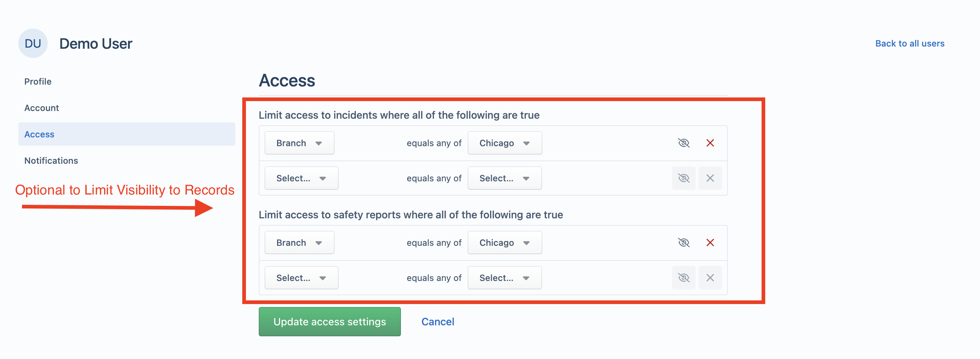The width and height of the screenshot is (980, 359).
Task: Toggle disabled eye icon on empty safety reports rule
Action: tap(684, 278)
